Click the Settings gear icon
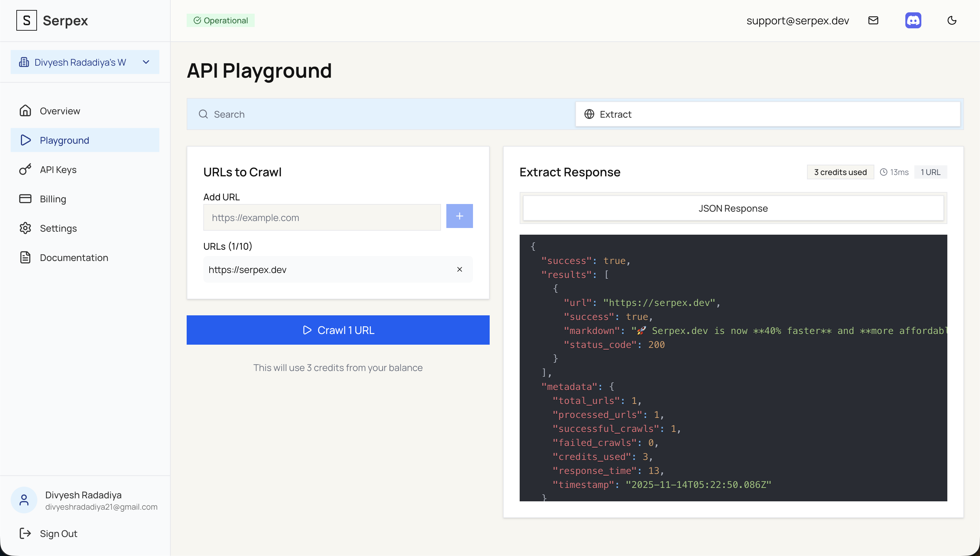 [25, 228]
